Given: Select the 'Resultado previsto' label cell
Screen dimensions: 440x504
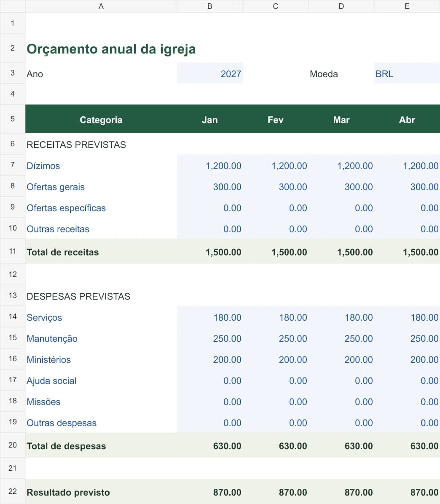Looking at the screenshot, I should tap(101, 492).
